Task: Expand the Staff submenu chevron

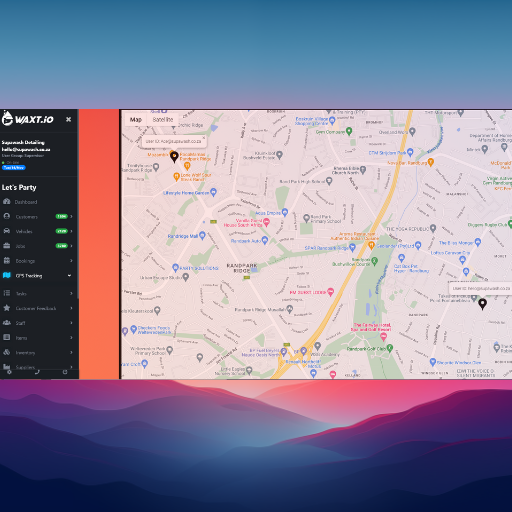Action: pos(71,323)
